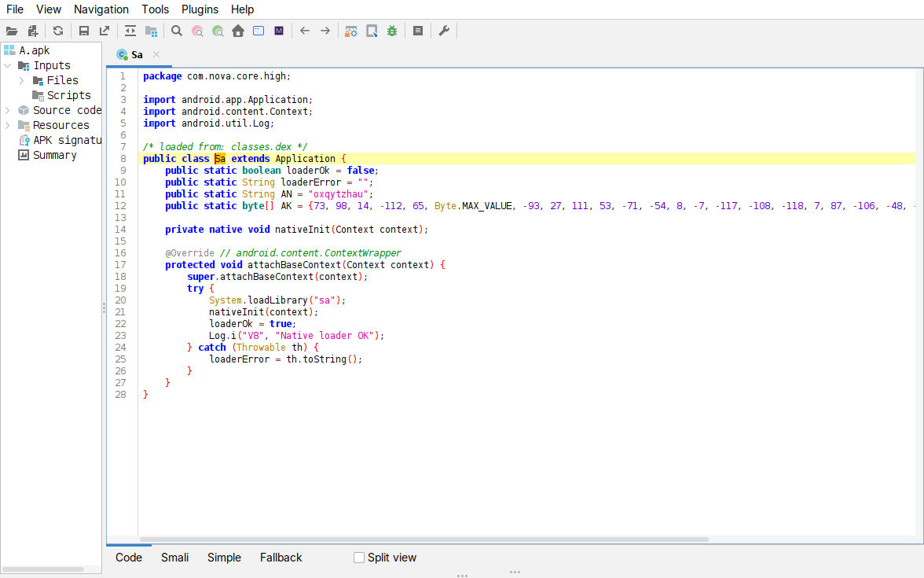Click the editor horizontal scrollbar
924x578 pixels.
coord(424,539)
